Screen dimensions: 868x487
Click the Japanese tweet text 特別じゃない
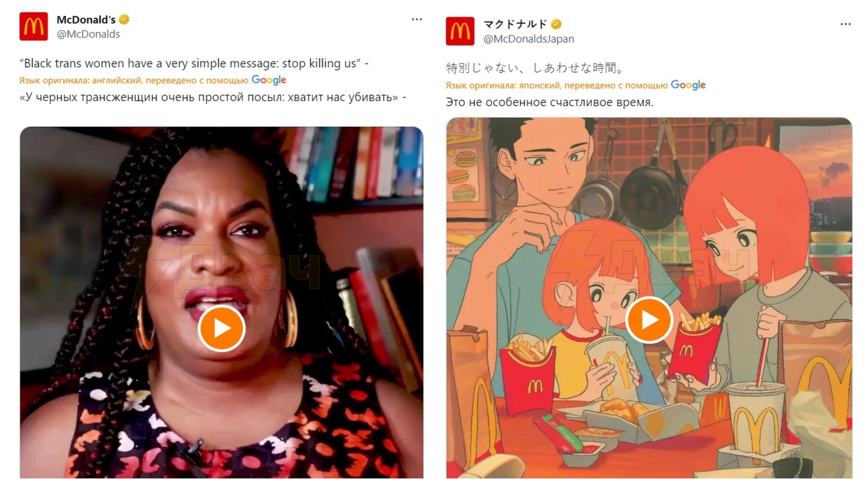coord(535,68)
